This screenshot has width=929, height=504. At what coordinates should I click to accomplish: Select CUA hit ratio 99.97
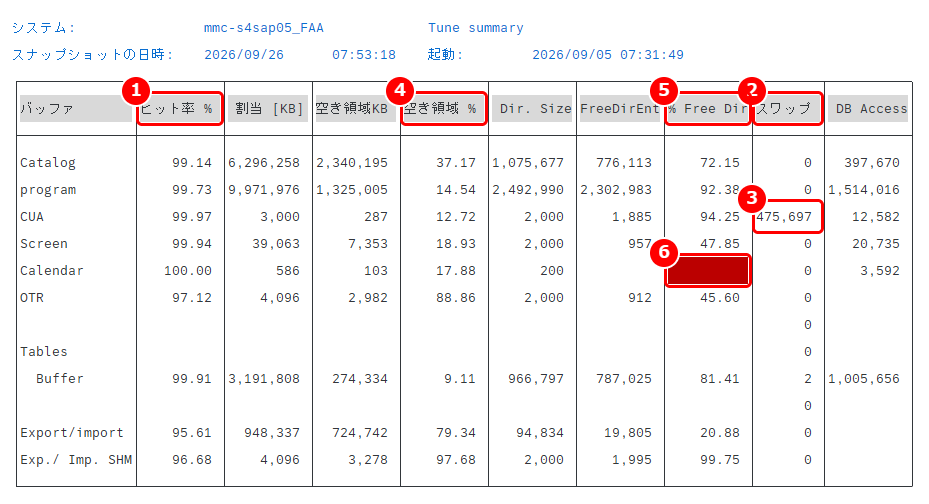tap(191, 217)
